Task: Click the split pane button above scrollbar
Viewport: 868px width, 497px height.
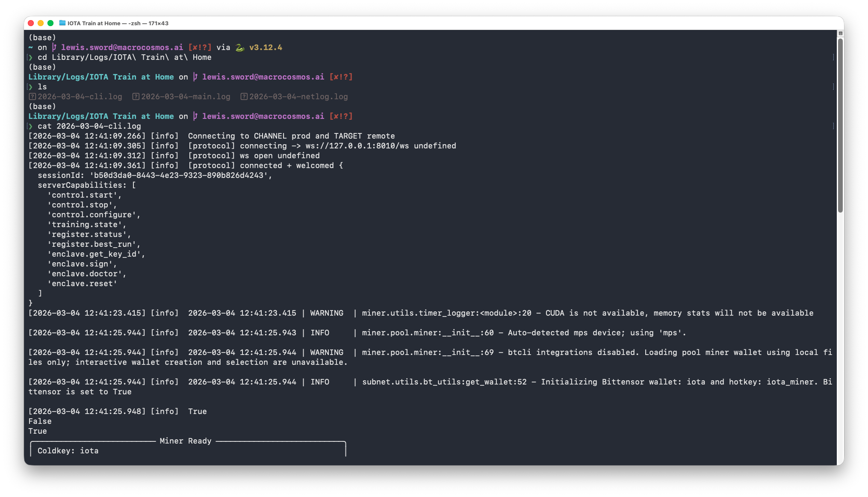Action: [x=840, y=33]
